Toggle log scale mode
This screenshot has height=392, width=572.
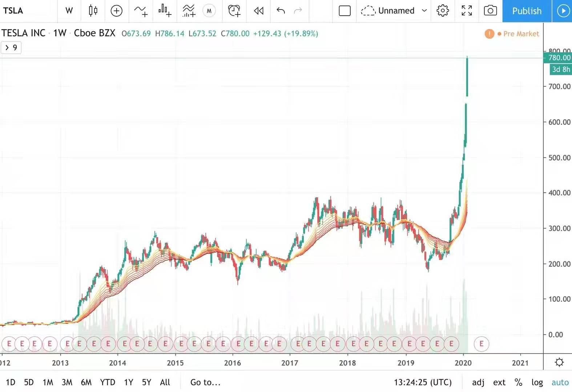[x=537, y=382]
